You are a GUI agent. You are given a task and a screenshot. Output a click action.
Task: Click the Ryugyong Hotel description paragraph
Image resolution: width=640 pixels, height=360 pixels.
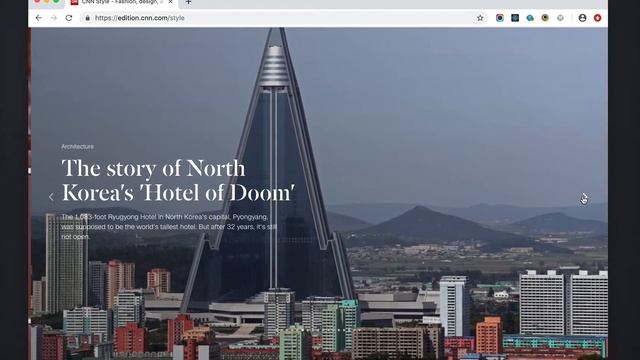[169, 227]
